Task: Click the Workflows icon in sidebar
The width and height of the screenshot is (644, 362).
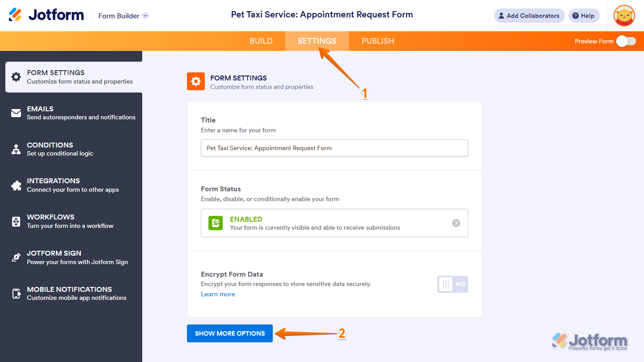Action: point(16,221)
